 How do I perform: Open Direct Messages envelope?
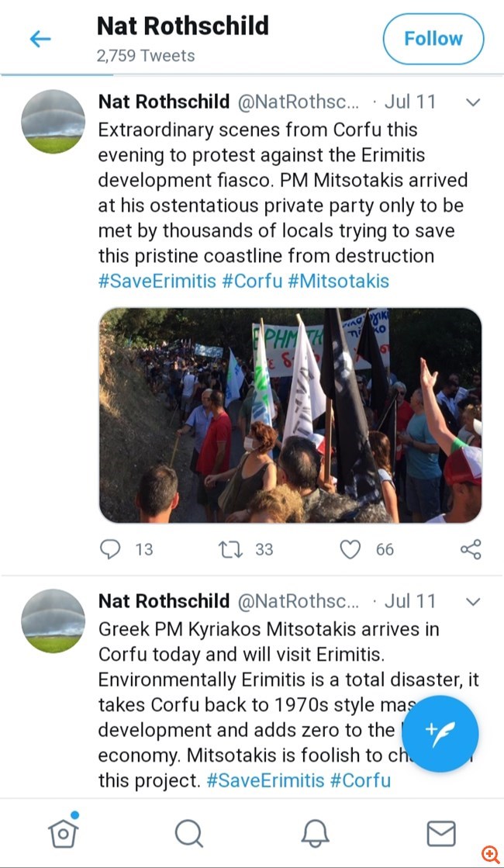[441, 834]
